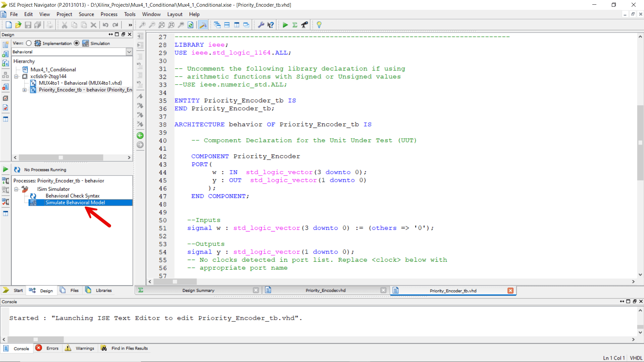
Task: Expand the Priority_Encoder_tb hierarchy node
Action: click(x=24, y=90)
